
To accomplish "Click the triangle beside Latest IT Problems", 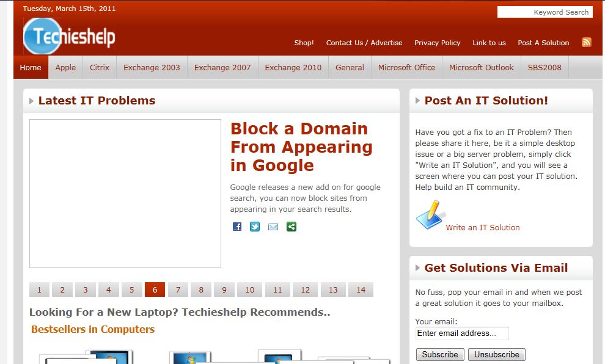I will 31,101.
